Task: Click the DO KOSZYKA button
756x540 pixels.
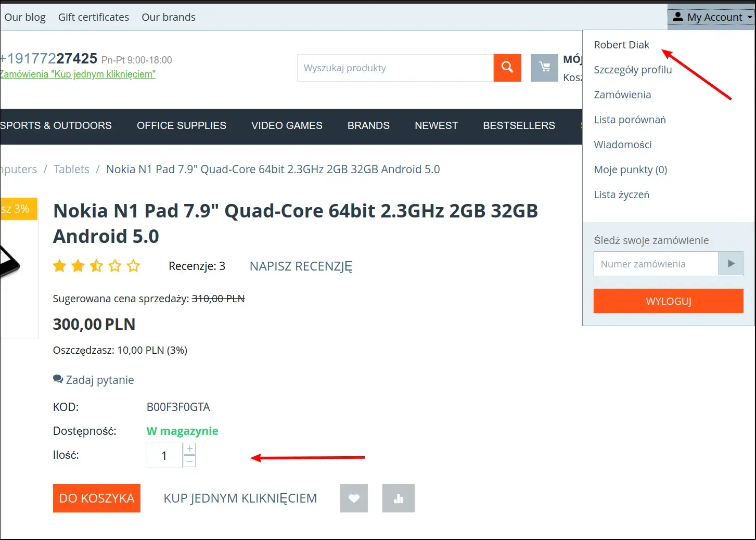Action: click(x=97, y=498)
